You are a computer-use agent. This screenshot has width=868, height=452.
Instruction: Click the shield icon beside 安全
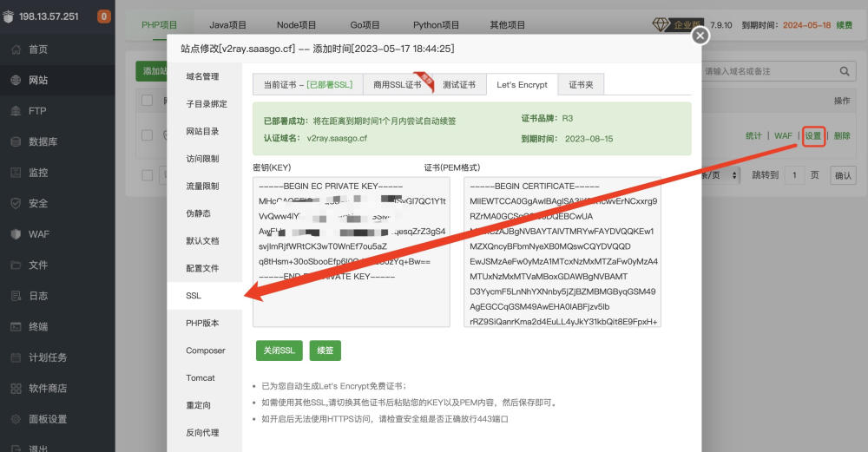(x=16, y=204)
